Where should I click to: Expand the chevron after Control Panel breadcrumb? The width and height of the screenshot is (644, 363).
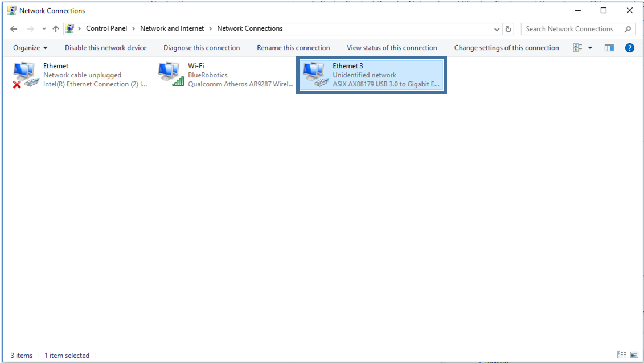pyautogui.click(x=133, y=28)
